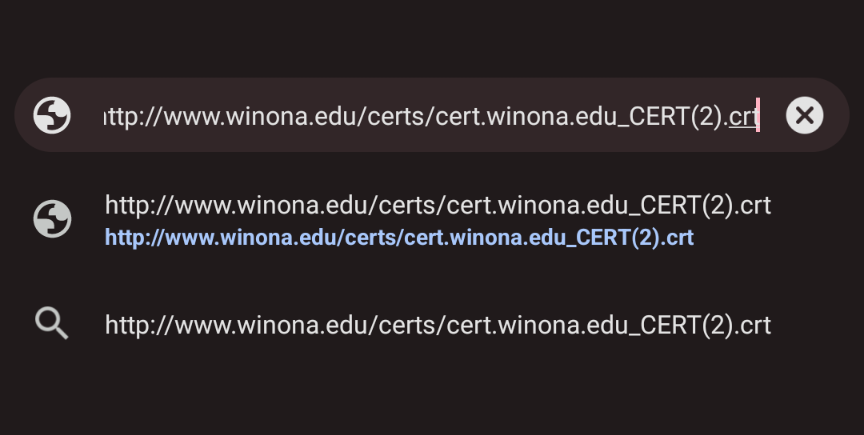
Task: Click the globe icon in the address bar
Action: click(52, 116)
